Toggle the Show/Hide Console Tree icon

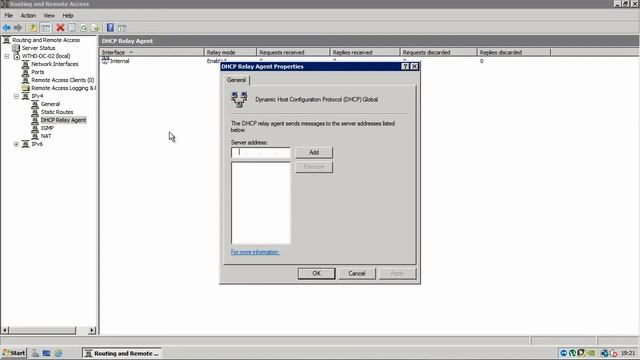(x=46, y=28)
